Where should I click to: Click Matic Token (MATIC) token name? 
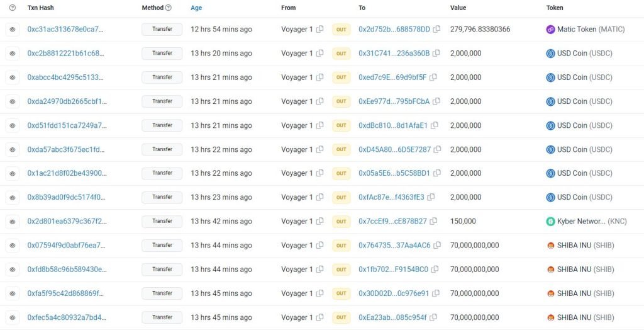click(591, 29)
